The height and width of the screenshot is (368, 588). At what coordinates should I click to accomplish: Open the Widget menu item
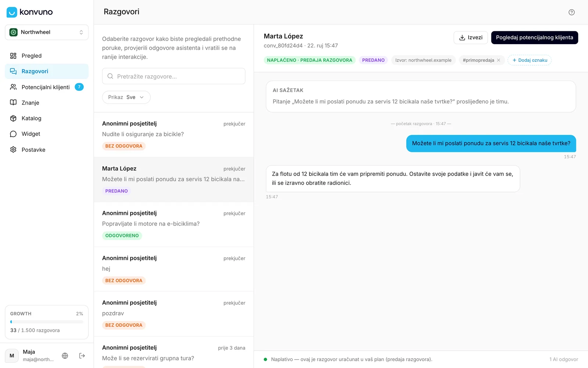(x=47, y=134)
